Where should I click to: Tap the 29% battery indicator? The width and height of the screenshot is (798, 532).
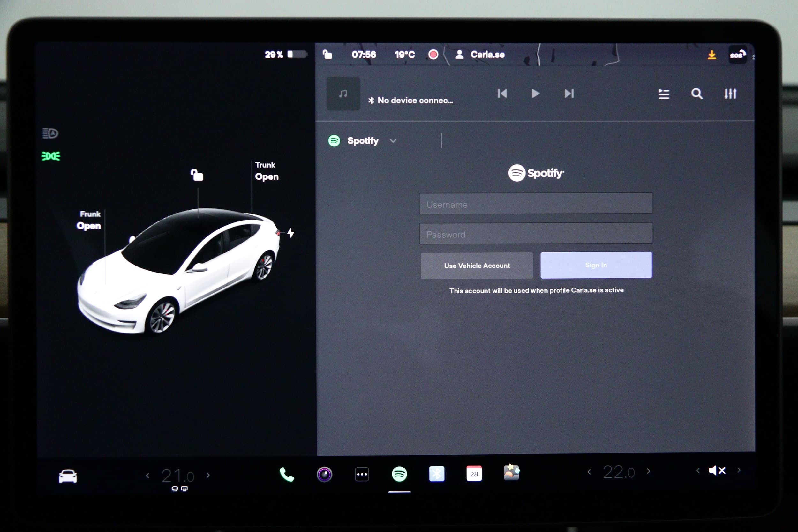[x=286, y=54]
